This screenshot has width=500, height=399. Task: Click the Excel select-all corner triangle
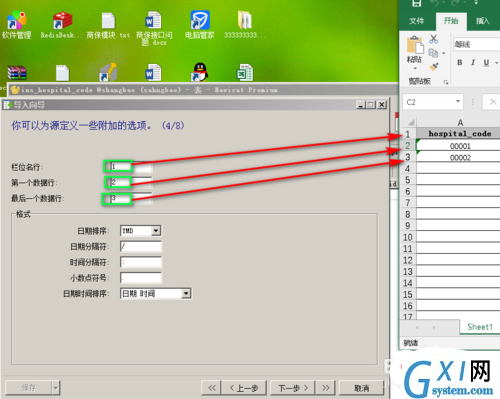pos(411,122)
